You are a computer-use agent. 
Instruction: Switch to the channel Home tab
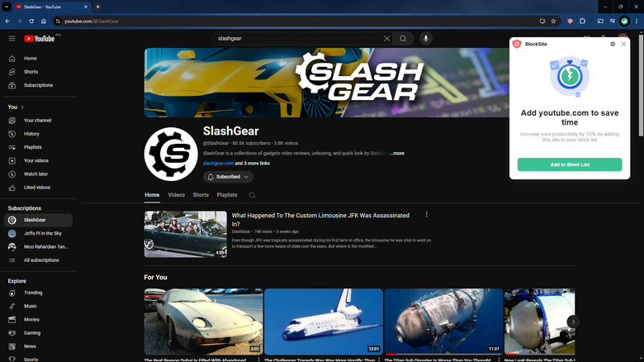tap(152, 195)
